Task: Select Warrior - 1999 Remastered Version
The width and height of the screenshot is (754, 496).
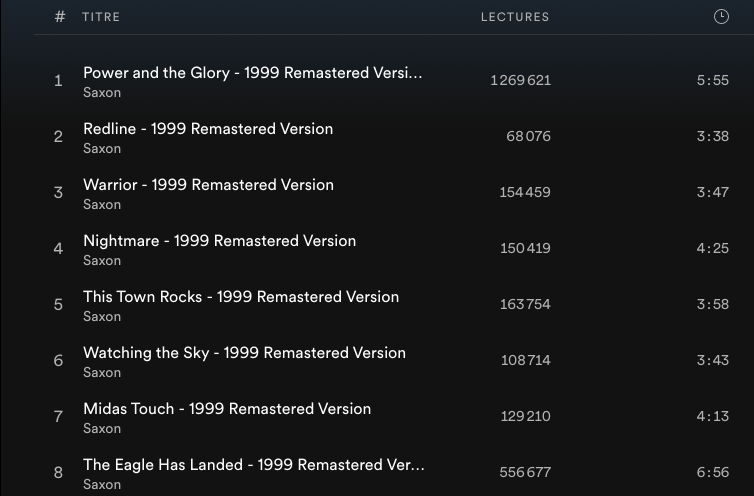Action: point(208,185)
